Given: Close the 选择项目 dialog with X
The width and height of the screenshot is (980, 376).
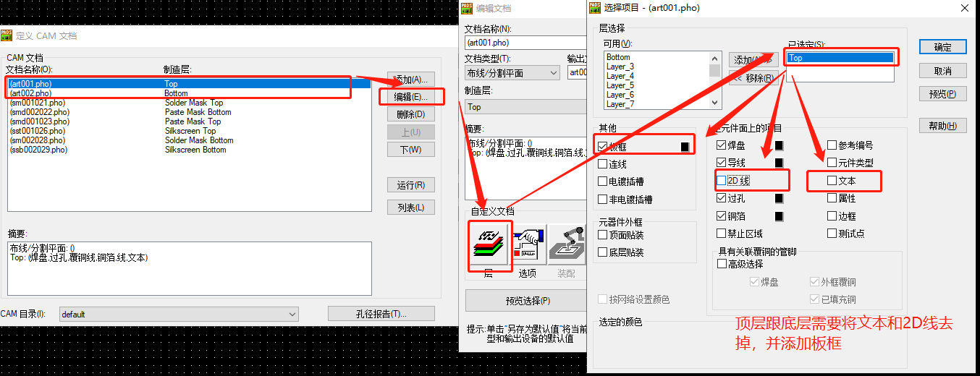Looking at the screenshot, I should [x=964, y=8].
